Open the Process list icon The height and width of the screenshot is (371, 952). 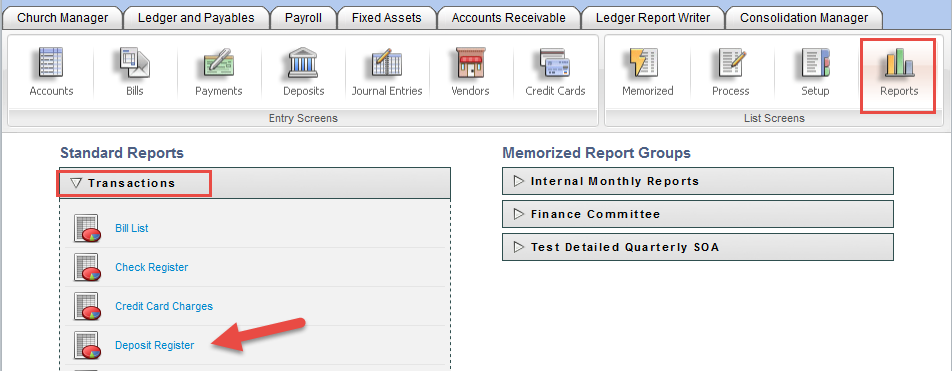tap(731, 63)
